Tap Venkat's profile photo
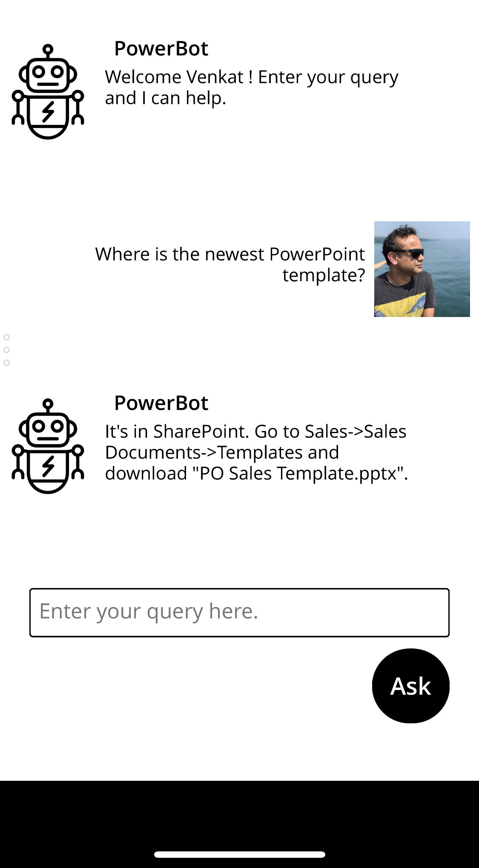 click(422, 269)
